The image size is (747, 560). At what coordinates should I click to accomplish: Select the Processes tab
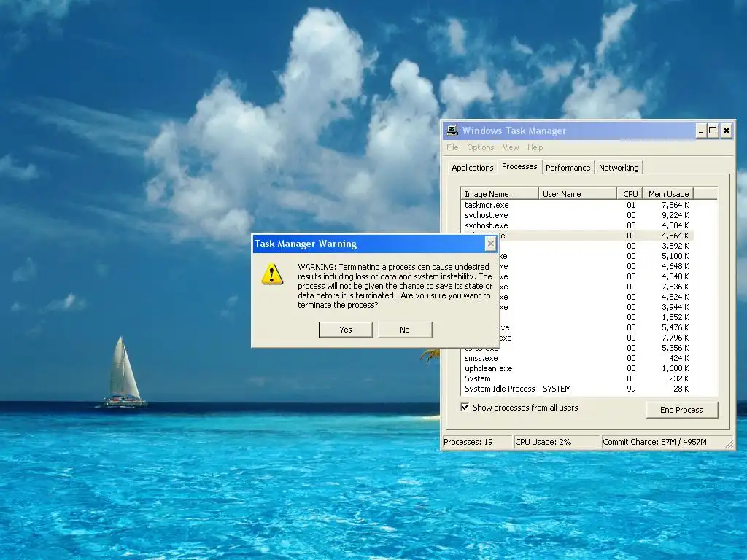pyautogui.click(x=519, y=166)
